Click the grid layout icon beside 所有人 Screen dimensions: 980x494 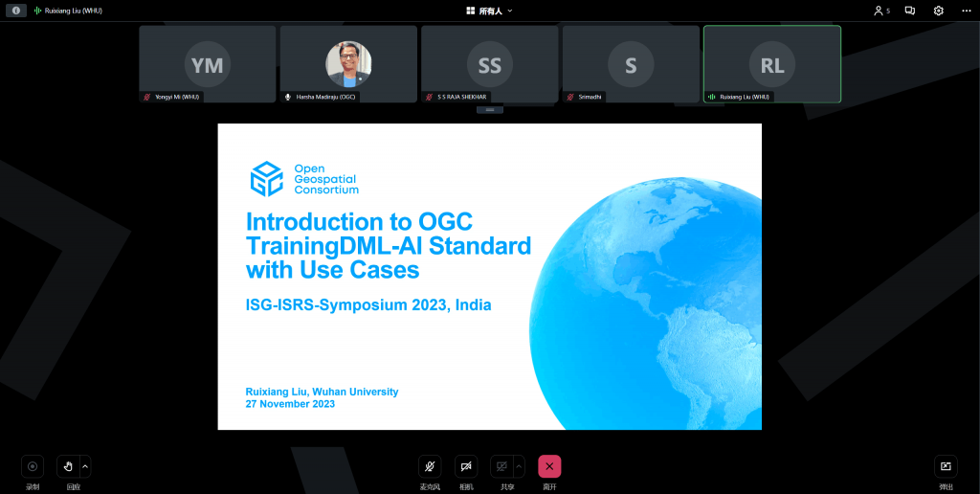(x=471, y=11)
